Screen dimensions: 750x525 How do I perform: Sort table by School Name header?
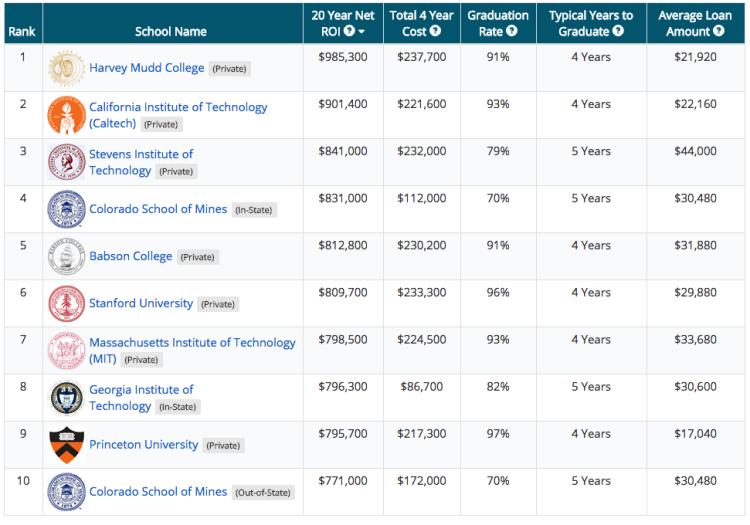(x=171, y=31)
